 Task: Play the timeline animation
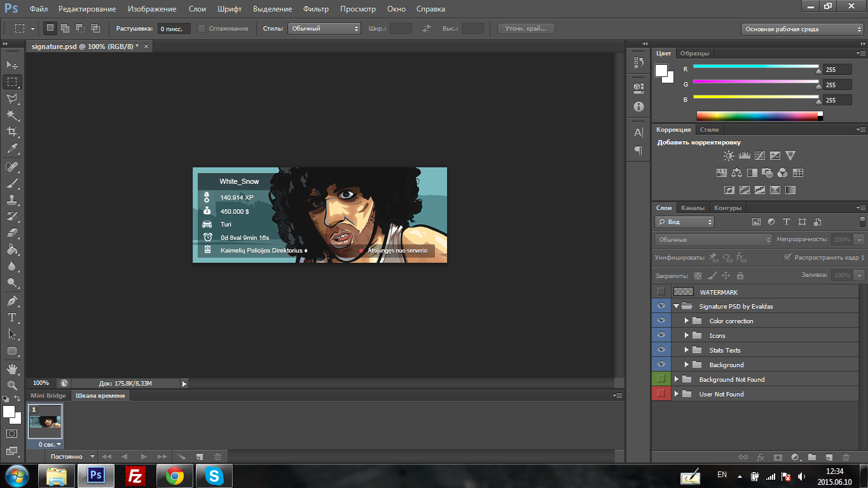(x=144, y=457)
